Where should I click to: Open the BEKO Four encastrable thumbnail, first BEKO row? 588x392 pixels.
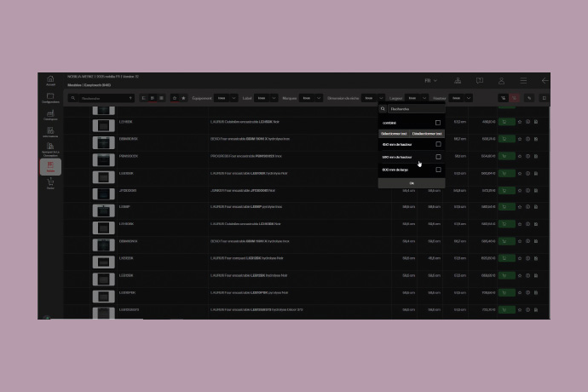pyautogui.click(x=103, y=142)
